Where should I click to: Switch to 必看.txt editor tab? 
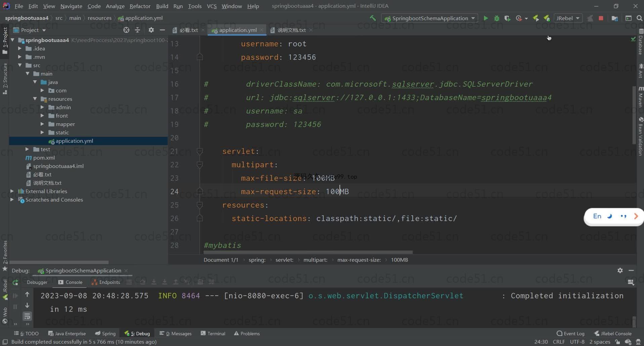pos(188,30)
